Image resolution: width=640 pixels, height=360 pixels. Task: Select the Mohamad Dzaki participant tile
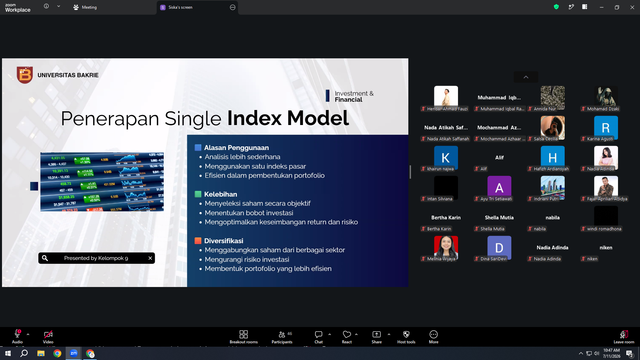tap(606, 98)
